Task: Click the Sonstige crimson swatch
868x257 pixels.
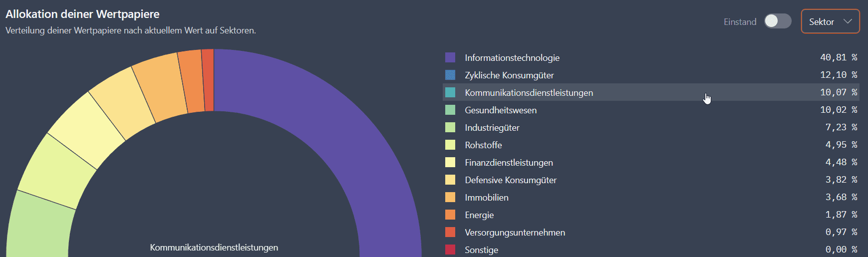Action: [x=450, y=250]
